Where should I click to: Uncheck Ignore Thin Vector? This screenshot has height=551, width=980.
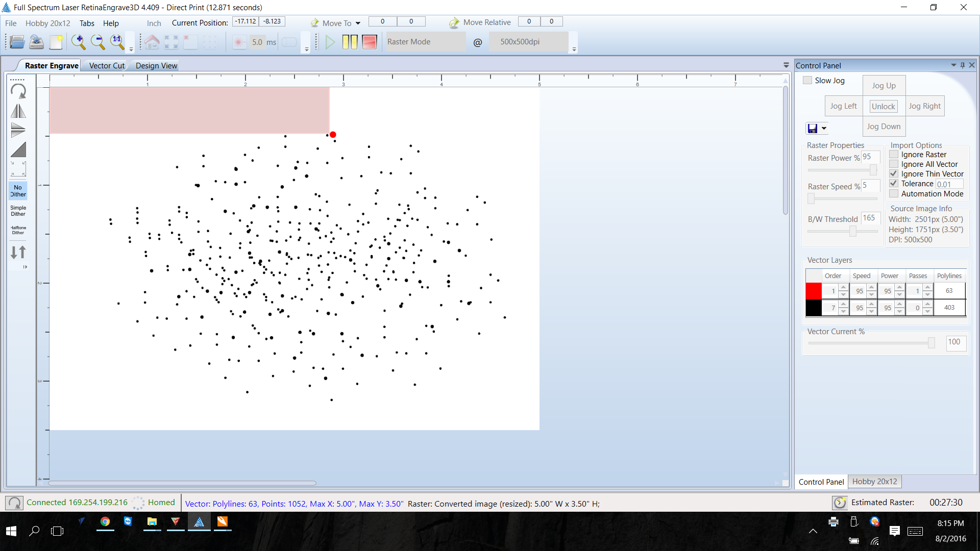tap(894, 174)
